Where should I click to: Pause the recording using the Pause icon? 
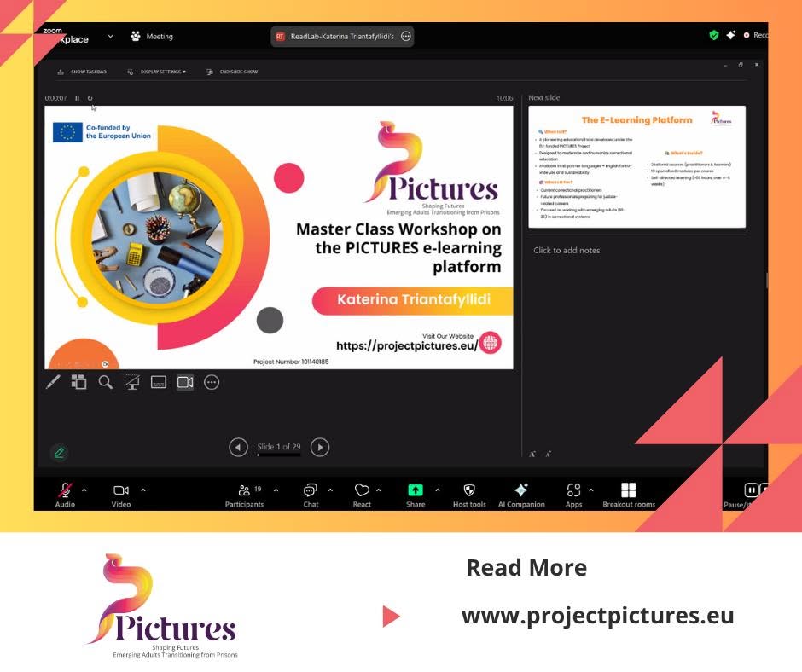(751, 490)
